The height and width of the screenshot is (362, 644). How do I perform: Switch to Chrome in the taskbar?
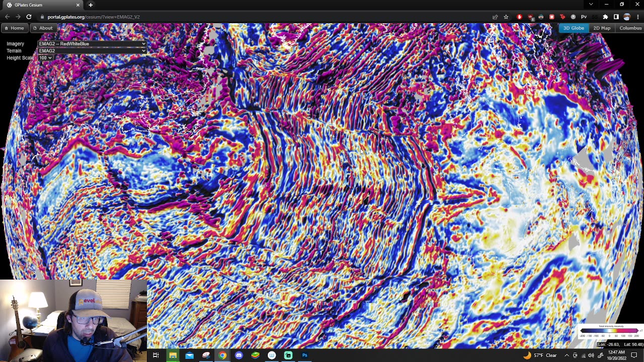point(222,355)
